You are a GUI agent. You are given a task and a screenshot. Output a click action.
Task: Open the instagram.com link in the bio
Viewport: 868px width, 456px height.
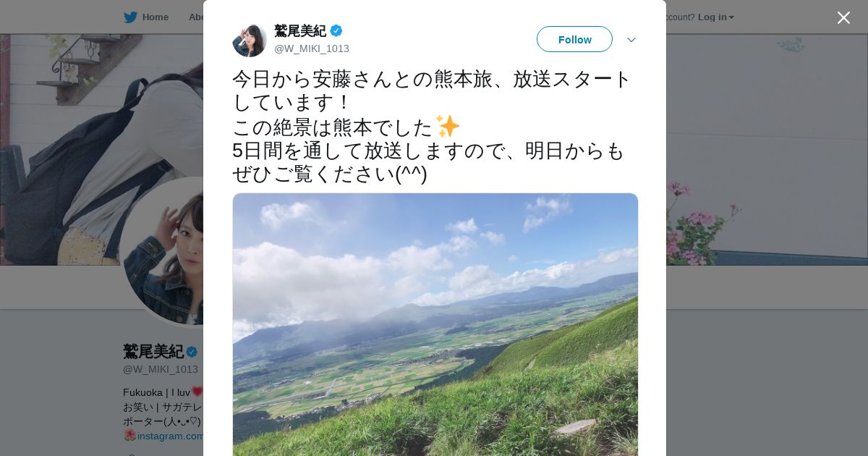(x=171, y=436)
